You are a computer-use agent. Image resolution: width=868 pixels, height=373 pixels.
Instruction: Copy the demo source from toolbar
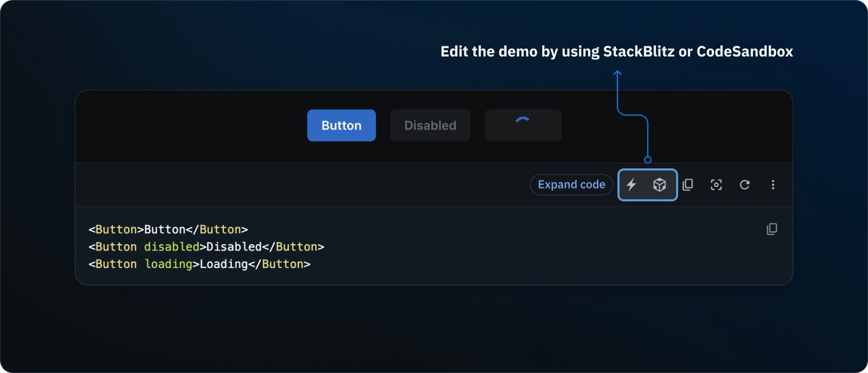pos(688,185)
